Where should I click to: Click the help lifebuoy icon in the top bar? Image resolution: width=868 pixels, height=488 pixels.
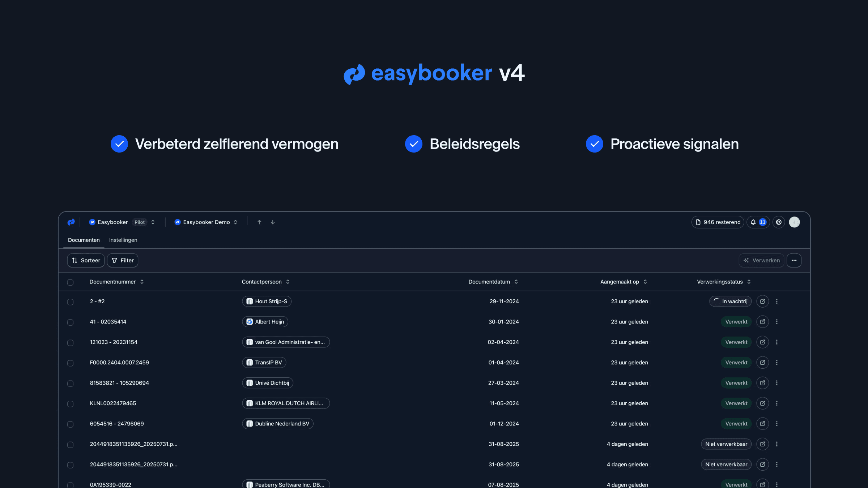pyautogui.click(x=779, y=222)
